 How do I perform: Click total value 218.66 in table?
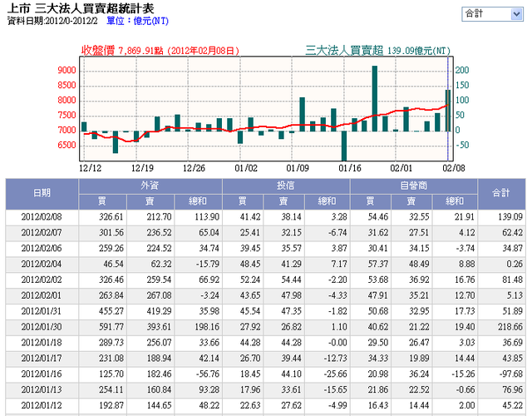point(510,327)
